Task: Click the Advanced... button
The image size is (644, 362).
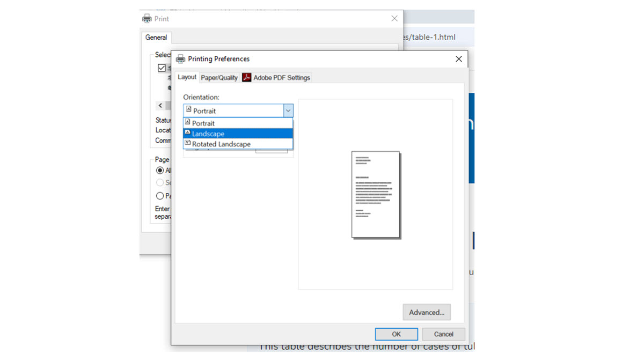Action: point(427,312)
